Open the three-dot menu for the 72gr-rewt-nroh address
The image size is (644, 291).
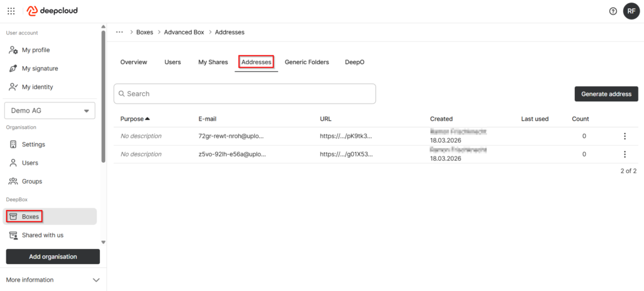pyautogui.click(x=625, y=136)
